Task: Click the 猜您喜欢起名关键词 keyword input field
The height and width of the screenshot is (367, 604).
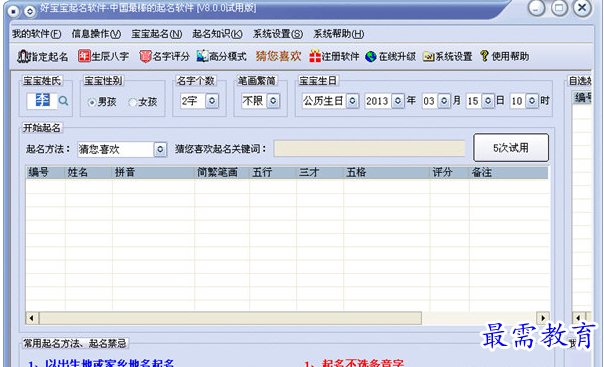Action: click(x=369, y=149)
